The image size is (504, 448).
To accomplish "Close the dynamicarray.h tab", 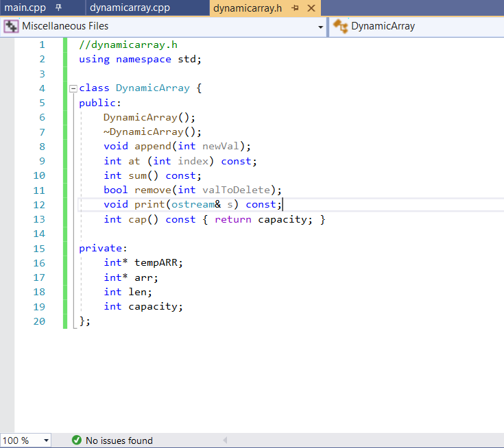I will pyautogui.click(x=311, y=8).
